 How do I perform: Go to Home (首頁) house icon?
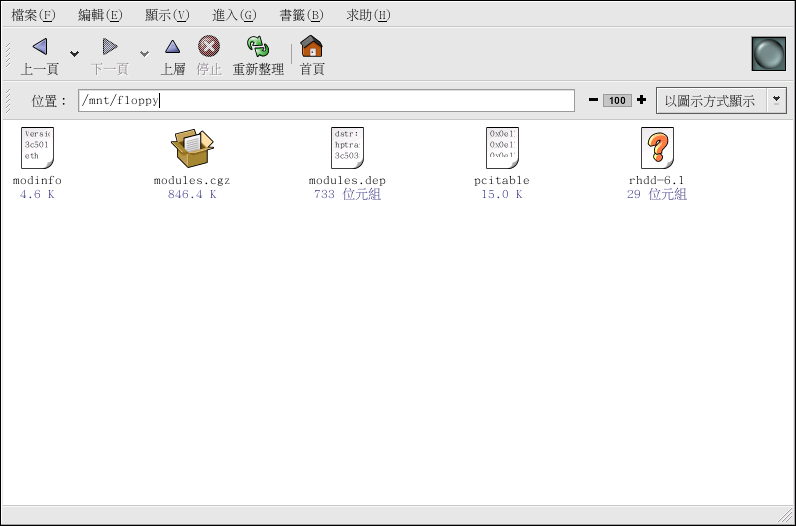(312, 47)
